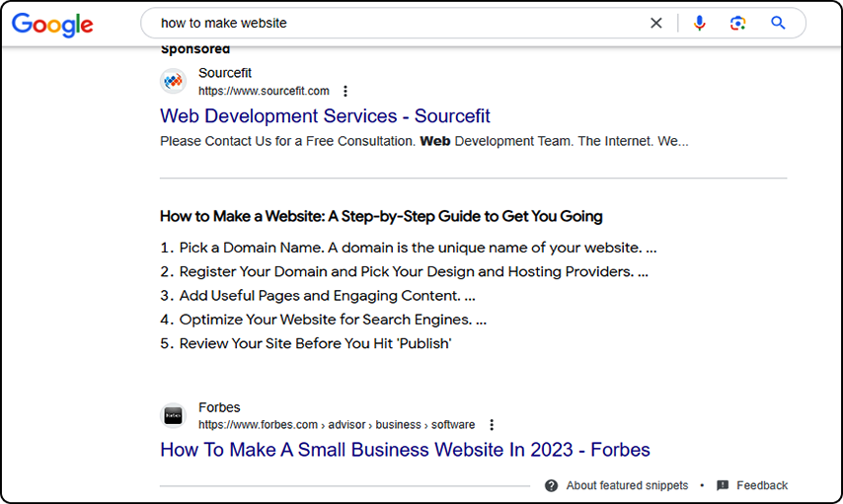The height and width of the screenshot is (504, 843).
Task: Click the Forbes favicon logo
Action: (173, 416)
